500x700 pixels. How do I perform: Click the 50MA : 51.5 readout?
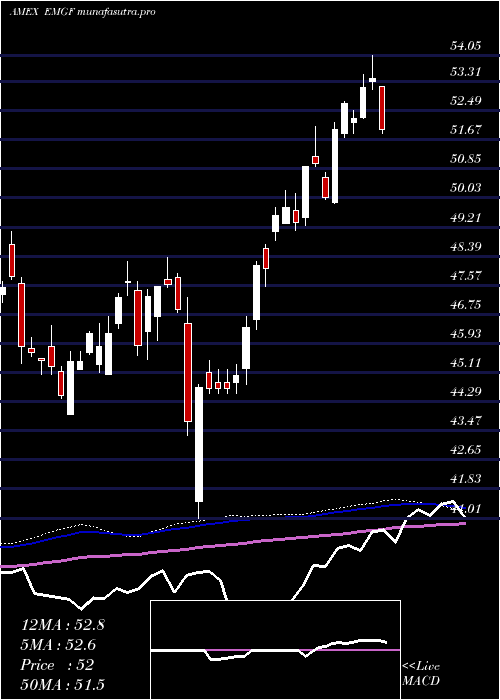click(62, 685)
